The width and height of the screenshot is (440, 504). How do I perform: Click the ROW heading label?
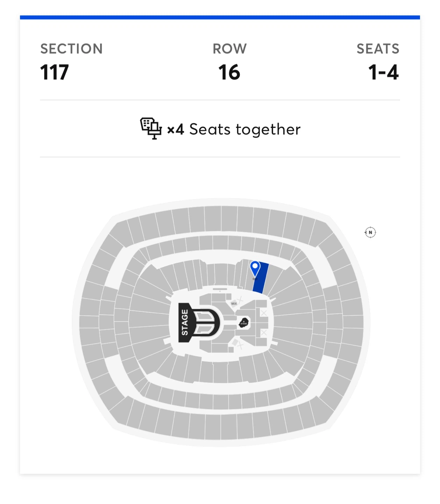point(230,49)
